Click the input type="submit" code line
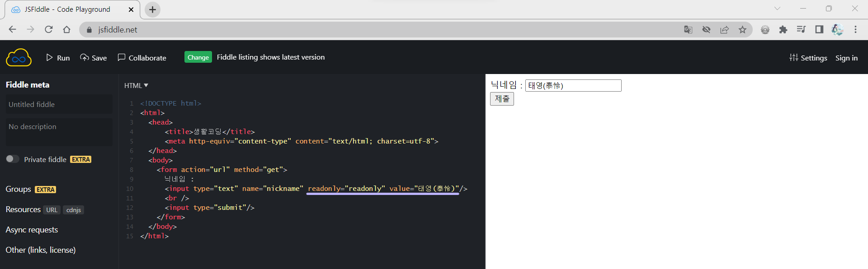Image resolution: width=868 pixels, height=269 pixels. (x=209, y=208)
